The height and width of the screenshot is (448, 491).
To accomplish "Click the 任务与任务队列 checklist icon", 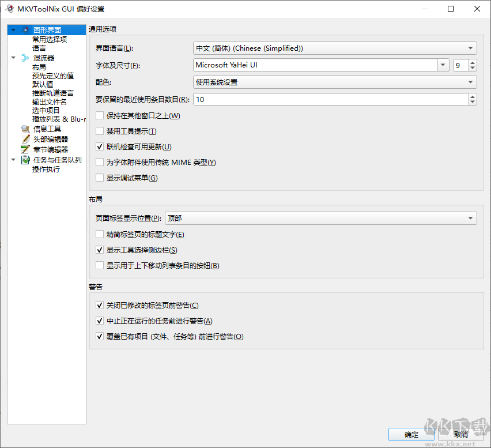I will pos(25,160).
